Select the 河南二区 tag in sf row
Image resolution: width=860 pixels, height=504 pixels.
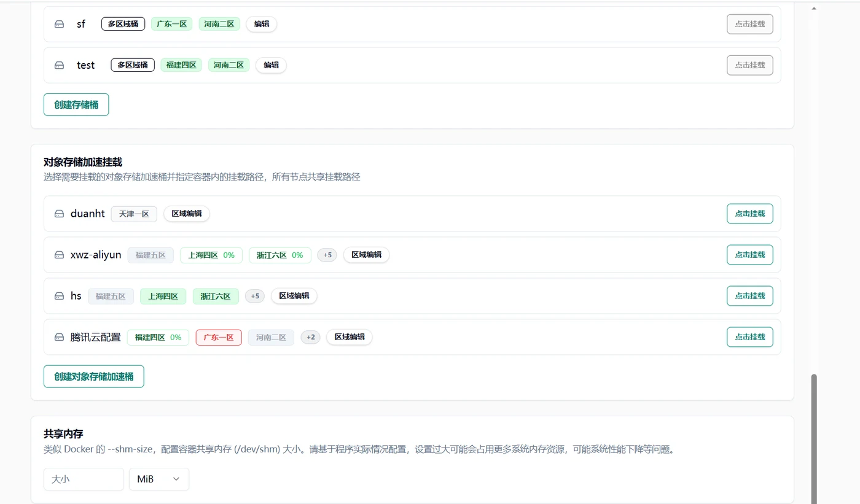pos(219,24)
